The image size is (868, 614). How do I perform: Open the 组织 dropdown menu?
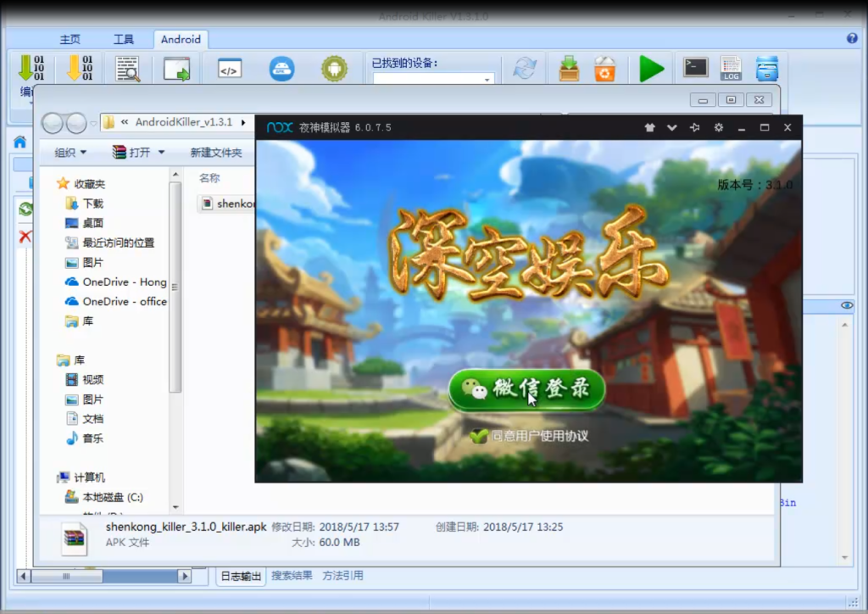(71, 153)
